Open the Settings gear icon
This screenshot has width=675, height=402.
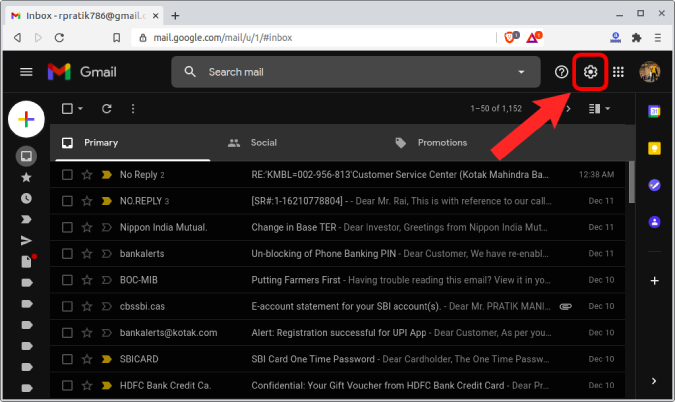(590, 72)
